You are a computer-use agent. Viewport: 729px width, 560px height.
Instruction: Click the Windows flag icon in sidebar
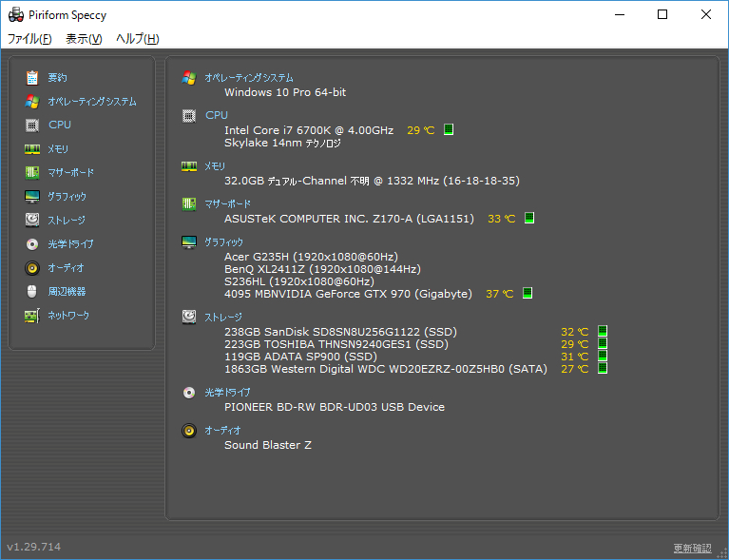tap(32, 102)
